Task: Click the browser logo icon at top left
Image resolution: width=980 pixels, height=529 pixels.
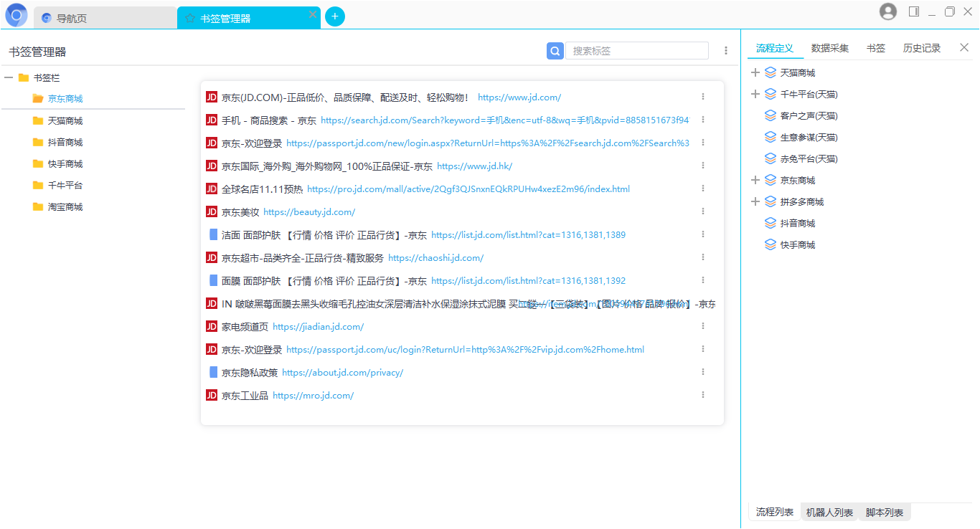Action: [x=16, y=15]
